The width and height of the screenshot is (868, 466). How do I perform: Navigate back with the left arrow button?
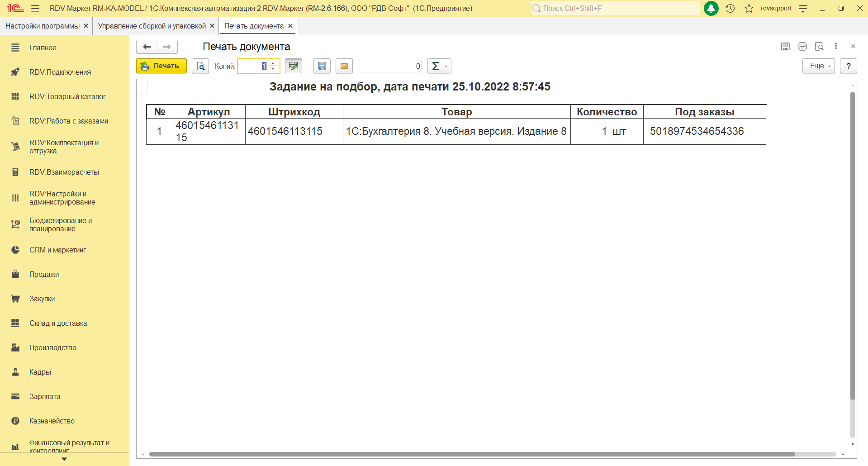tap(147, 47)
